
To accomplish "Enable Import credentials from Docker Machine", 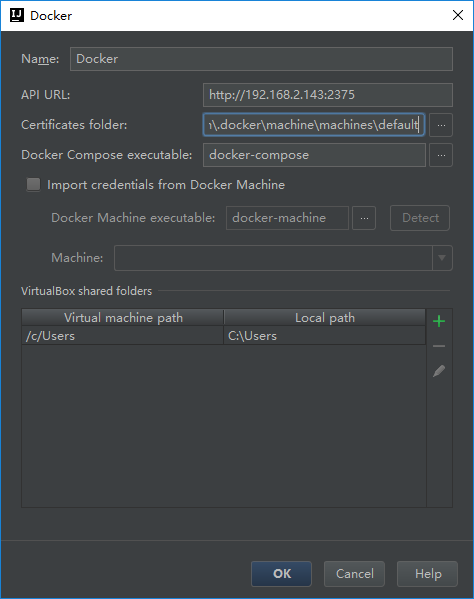I will point(33,185).
